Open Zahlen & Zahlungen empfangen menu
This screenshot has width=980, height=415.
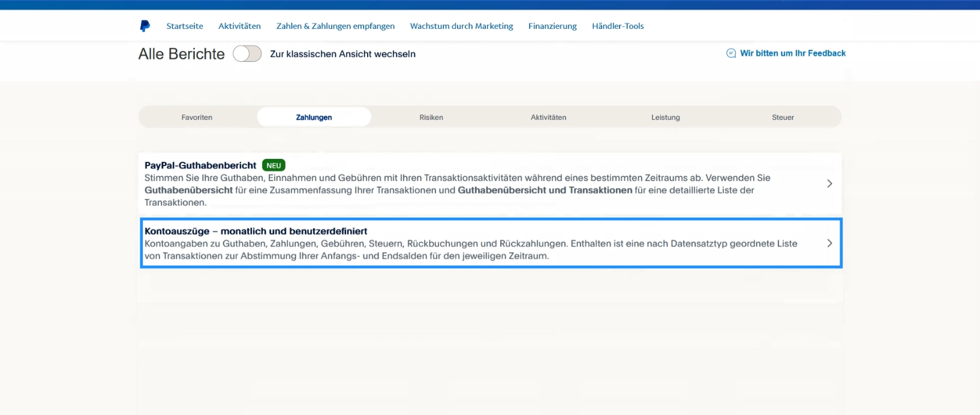coord(335,26)
